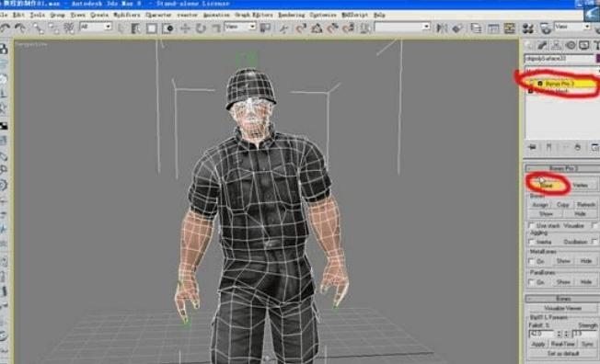The width and height of the screenshot is (600, 364).
Task: Activate the Select and Scale tool
Action: (x=216, y=28)
